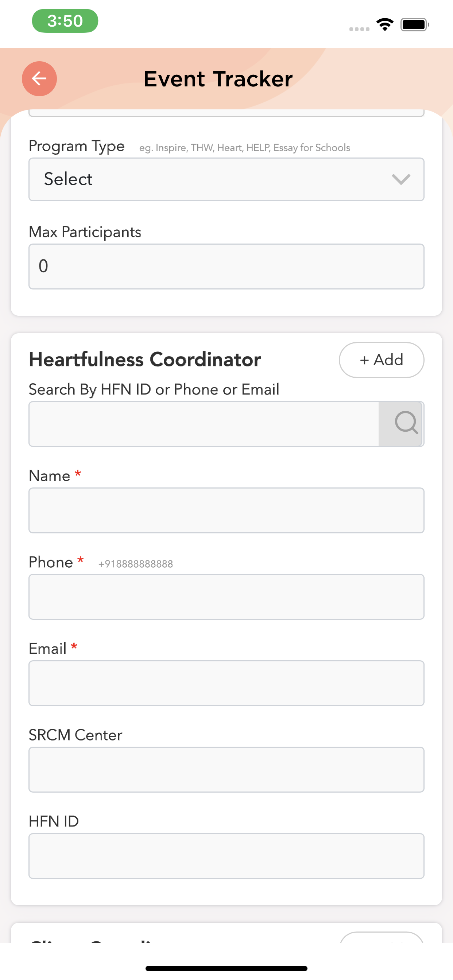Tap the battery status icon
The height and width of the screenshot is (980, 453).
point(415,25)
